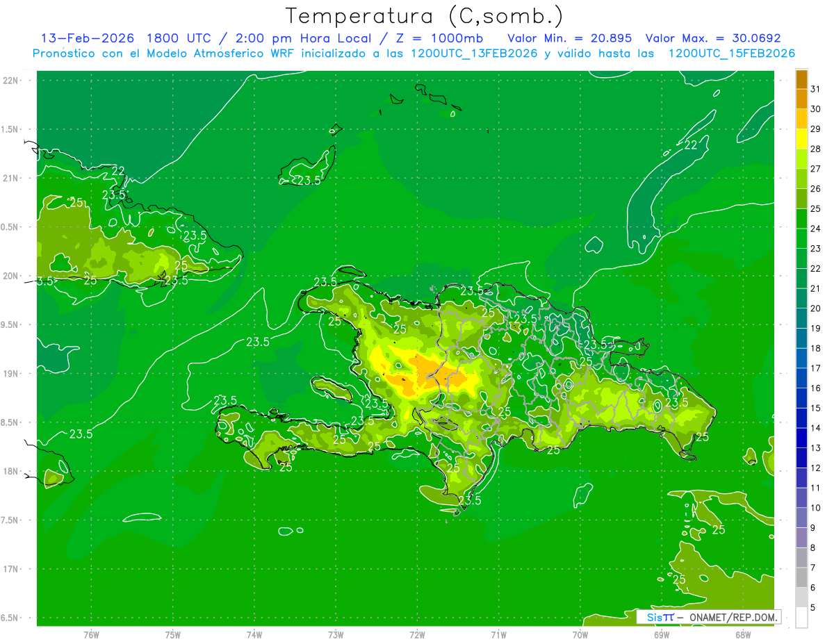This screenshot has width=834, height=644.
Task: Select the forecast date '13-Feb-2026'
Action: tap(88, 38)
